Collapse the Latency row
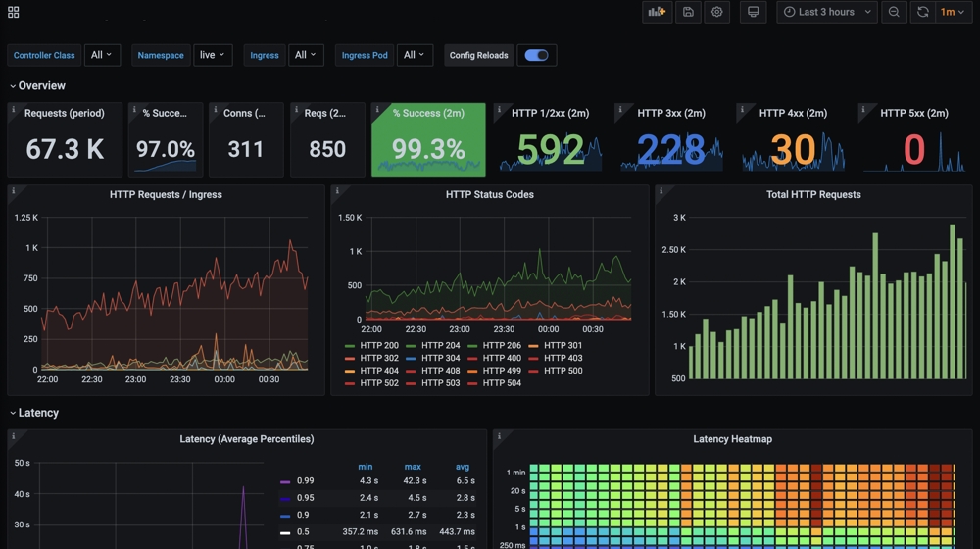 tap(34, 413)
